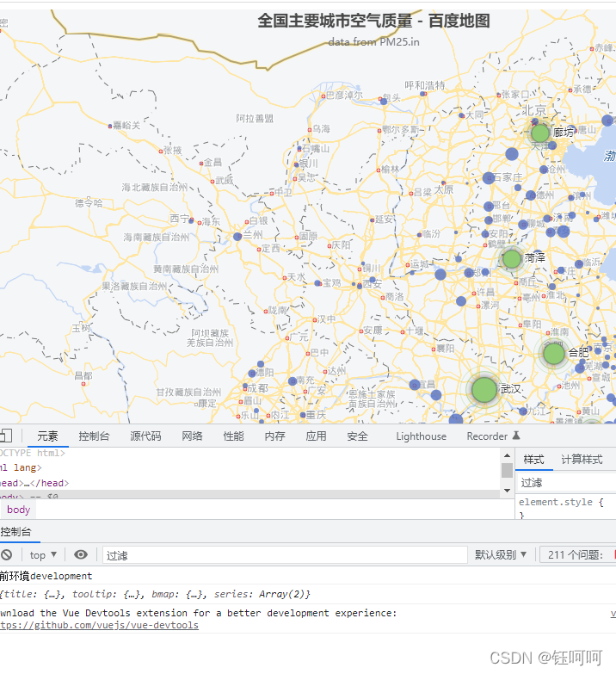Screen dimensions: 616x674
Task: Click the green 廊坊 marker on map
Action: point(540,133)
